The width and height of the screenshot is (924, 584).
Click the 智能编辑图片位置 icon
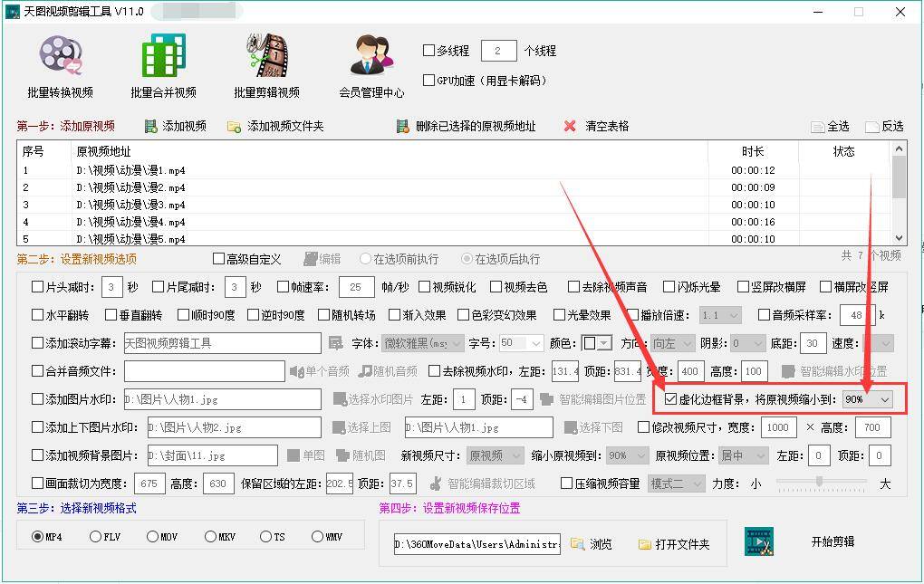(546, 399)
